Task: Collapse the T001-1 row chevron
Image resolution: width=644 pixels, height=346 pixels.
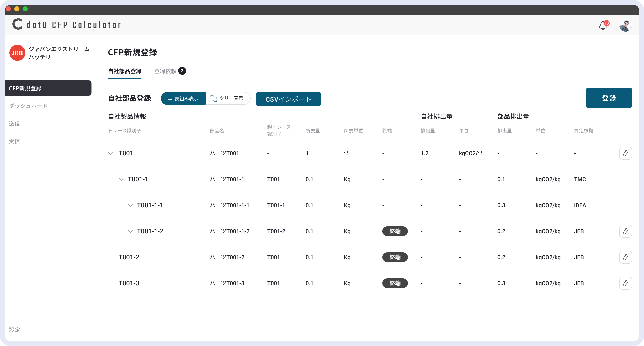Action: pos(121,179)
